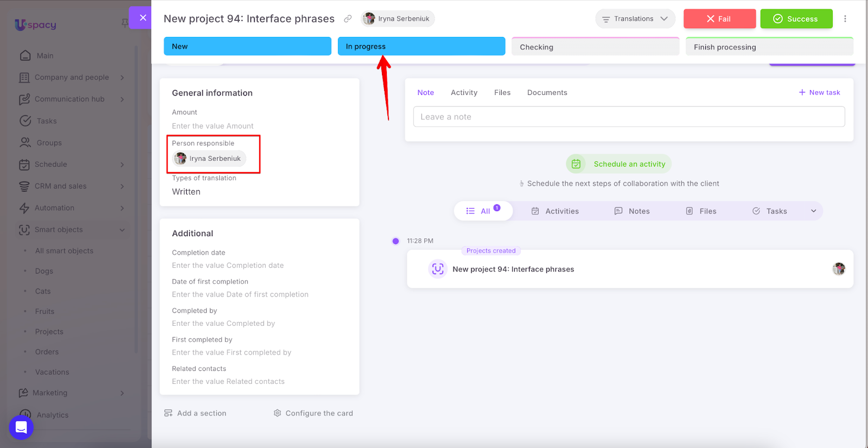This screenshot has width=868, height=448.
Task: Expand the CRM and sales menu
Action: 122,186
